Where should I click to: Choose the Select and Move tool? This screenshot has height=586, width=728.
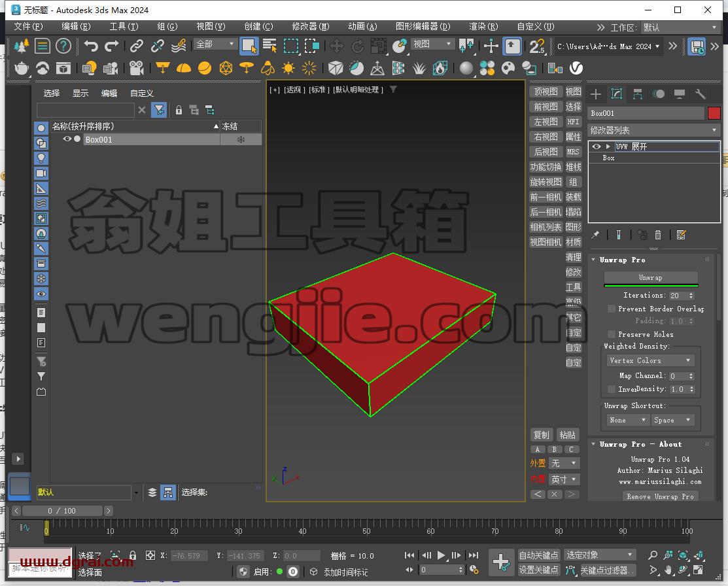point(337,46)
